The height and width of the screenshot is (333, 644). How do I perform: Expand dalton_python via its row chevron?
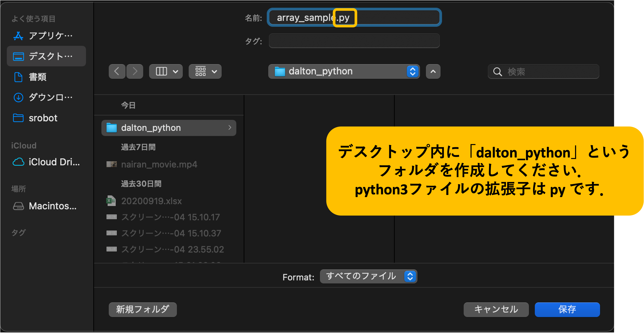point(230,128)
